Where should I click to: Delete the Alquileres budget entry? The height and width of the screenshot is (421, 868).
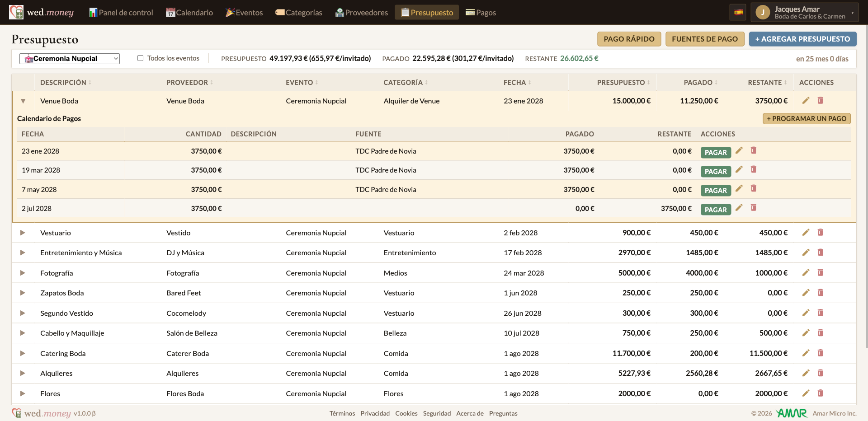821,373
